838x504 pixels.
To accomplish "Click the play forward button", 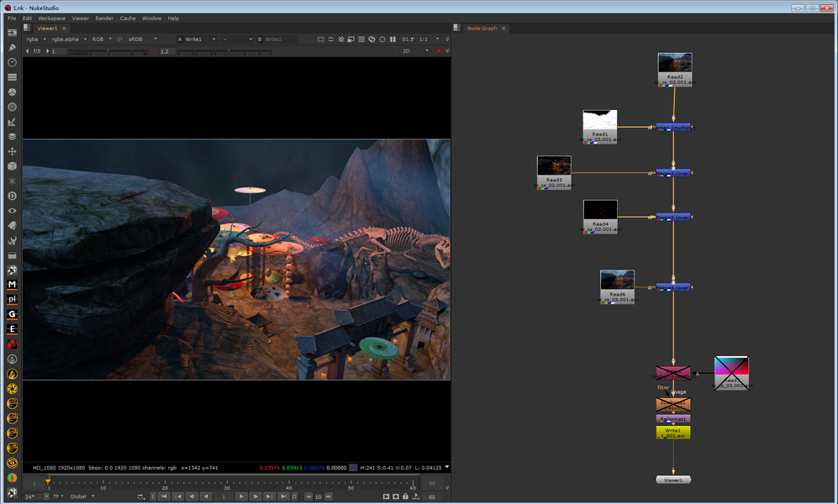I will (x=241, y=496).
